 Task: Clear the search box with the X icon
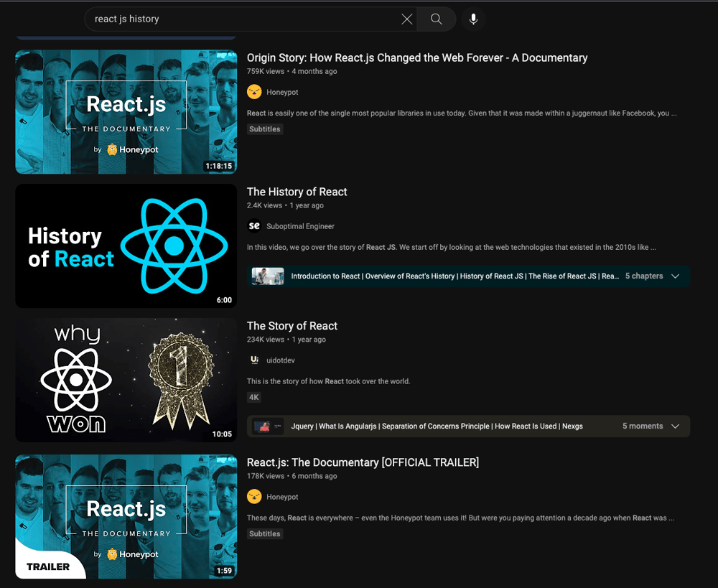[x=406, y=19]
